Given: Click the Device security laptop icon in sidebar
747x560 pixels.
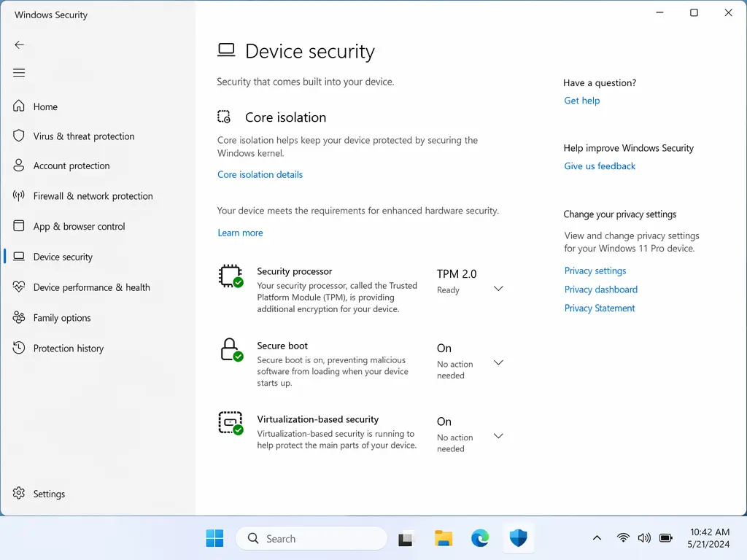Looking at the screenshot, I should (18, 256).
